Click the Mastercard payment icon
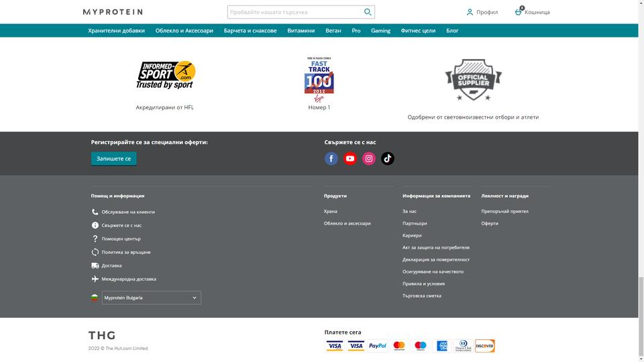644x362 pixels. 398,346
